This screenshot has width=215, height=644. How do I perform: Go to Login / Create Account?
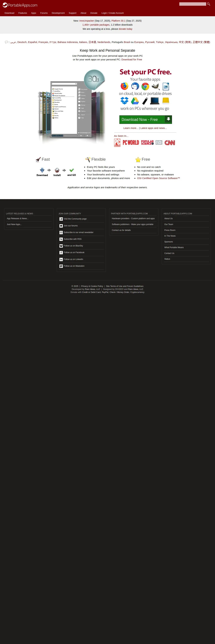coord(112,13)
